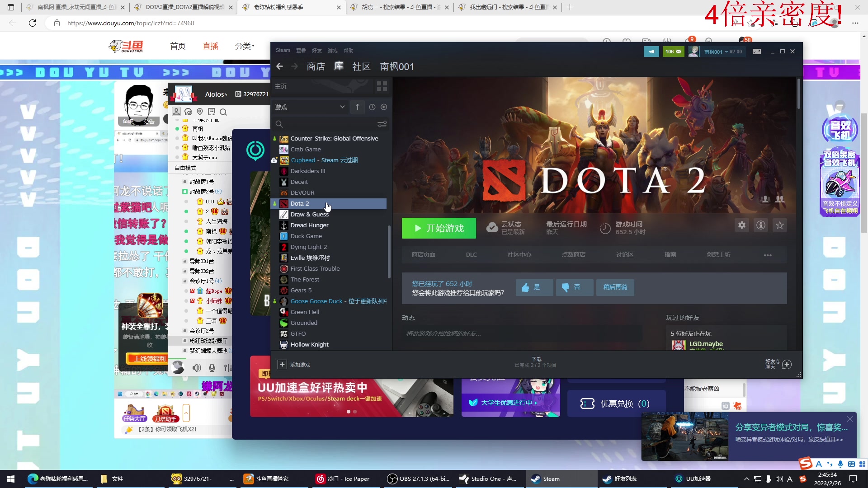Click Douyu 首页 nav link
Viewport: 868px width, 488px height.
[178, 46]
